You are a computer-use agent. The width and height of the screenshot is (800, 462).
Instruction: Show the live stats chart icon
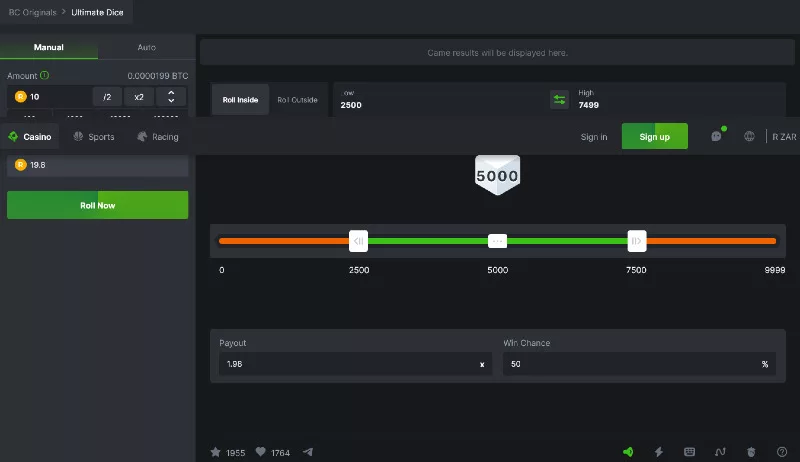[720, 452]
